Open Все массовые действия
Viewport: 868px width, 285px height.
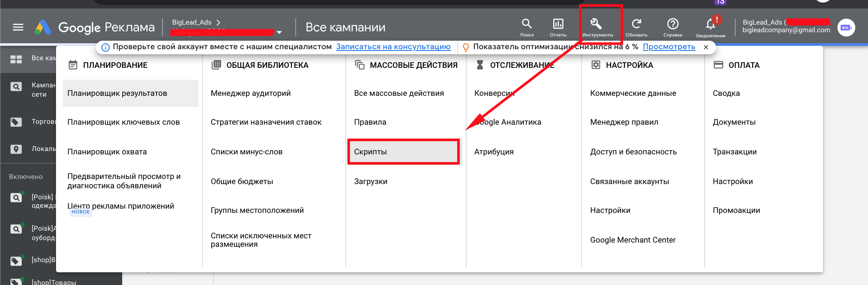[399, 93]
